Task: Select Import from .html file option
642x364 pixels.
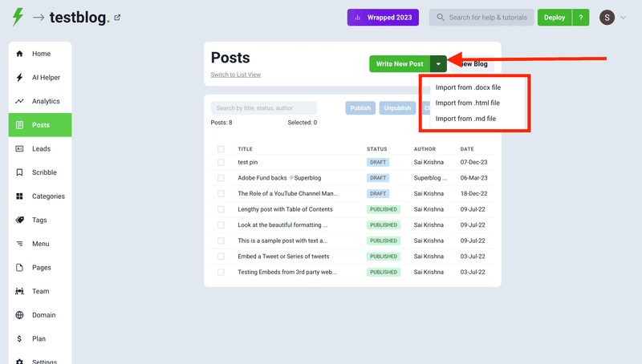Action: [467, 103]
